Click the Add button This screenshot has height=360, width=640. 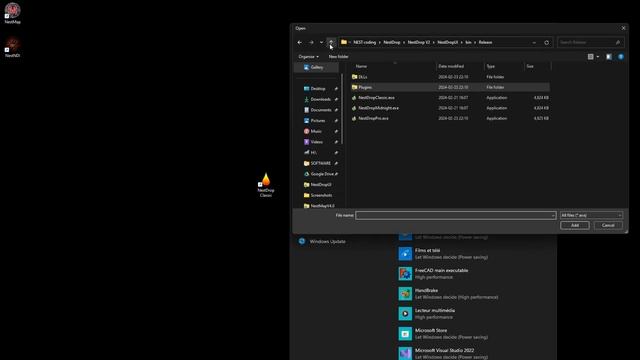(575, 225)
